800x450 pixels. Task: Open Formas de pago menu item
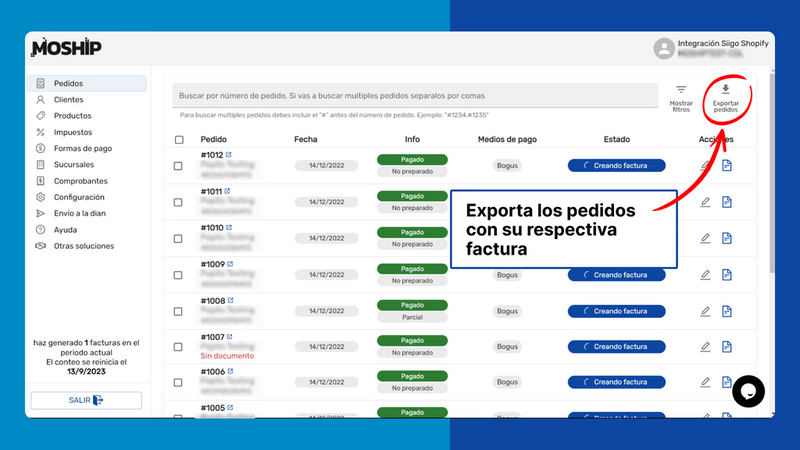82,148
